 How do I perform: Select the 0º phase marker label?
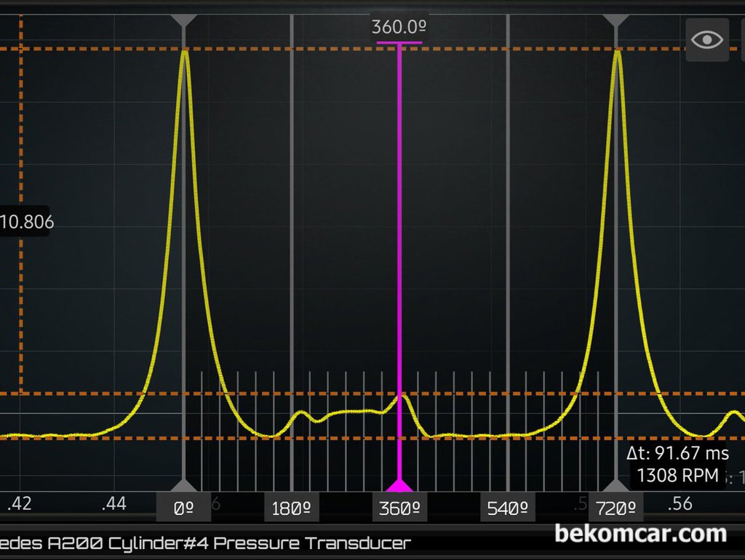[x=184, y=508]
